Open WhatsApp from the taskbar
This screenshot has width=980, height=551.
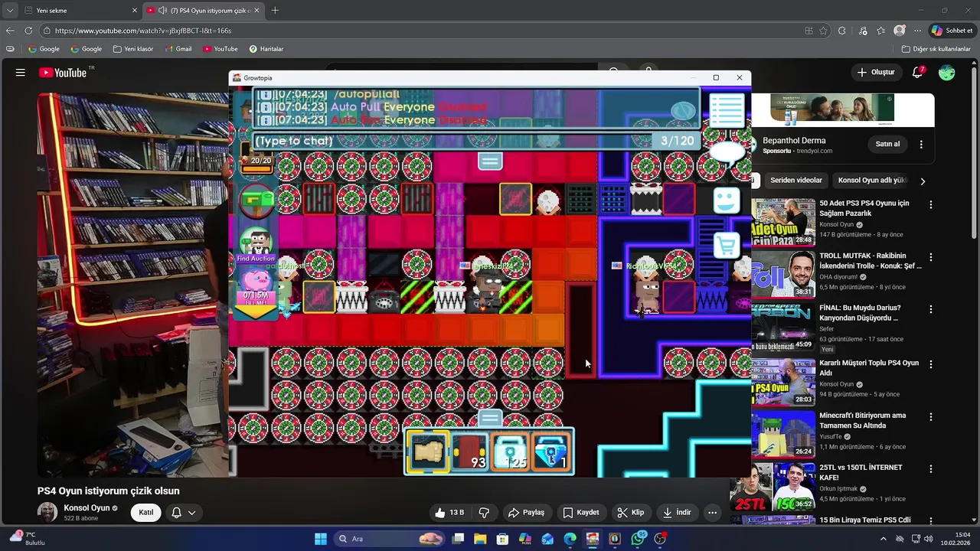637,539
